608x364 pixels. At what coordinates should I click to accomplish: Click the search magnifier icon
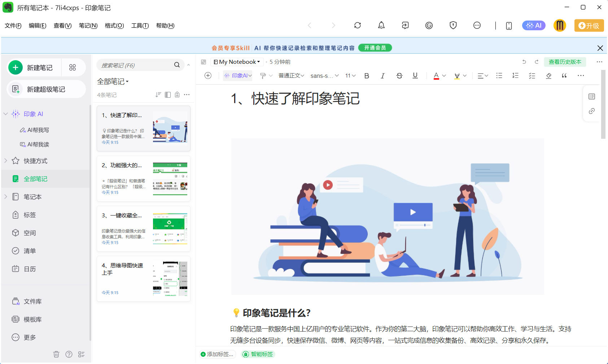click(x=177, y=65)
